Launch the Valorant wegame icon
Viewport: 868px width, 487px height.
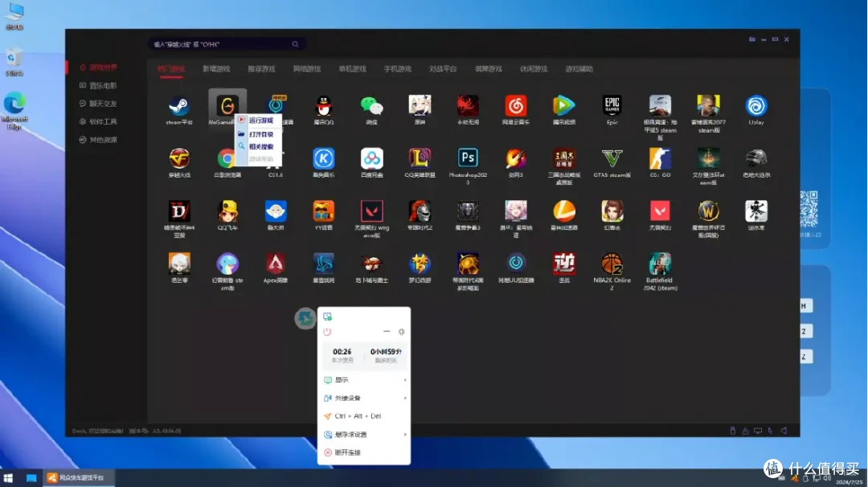click(371, 211)
